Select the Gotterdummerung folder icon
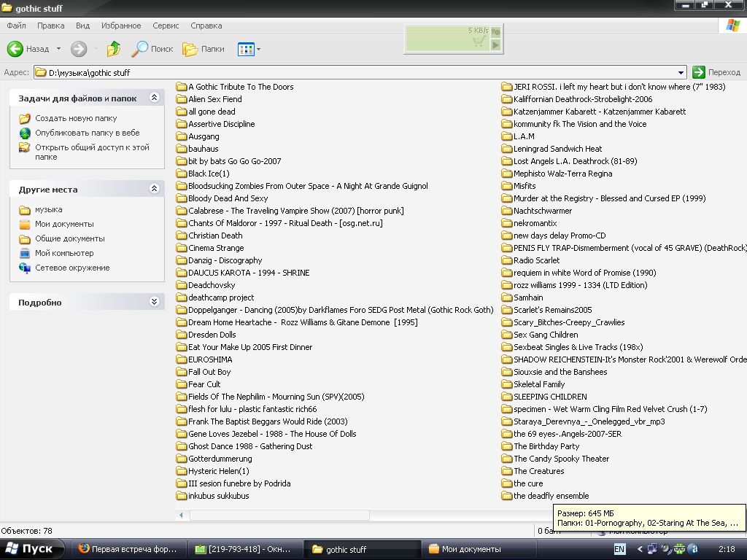The image size is (747, 560). click(x=181, y=459)
